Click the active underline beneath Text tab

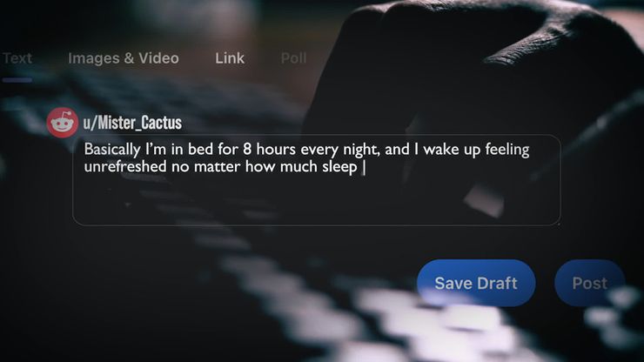click(x=17, y=80)
